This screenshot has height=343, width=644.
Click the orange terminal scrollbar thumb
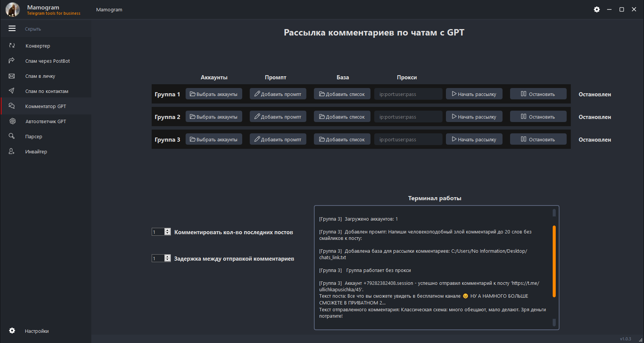coord(554,261)
